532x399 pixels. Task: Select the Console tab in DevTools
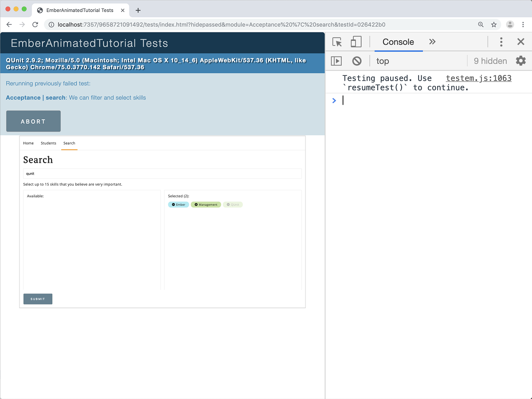[398, 42]
